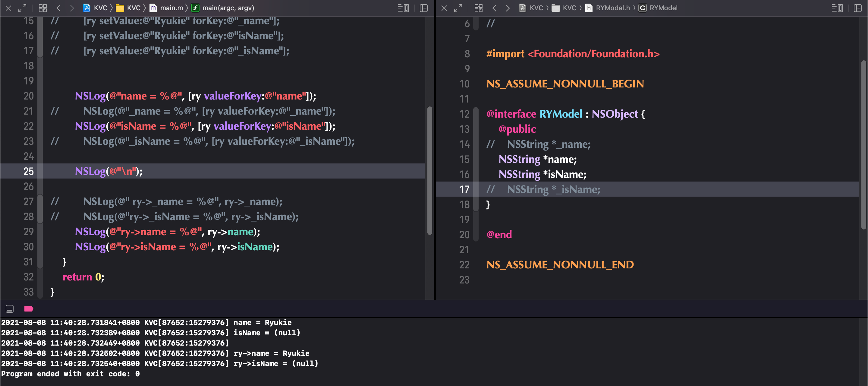
Task: Open related items grid in left editor
Action: tap(43, 8)
